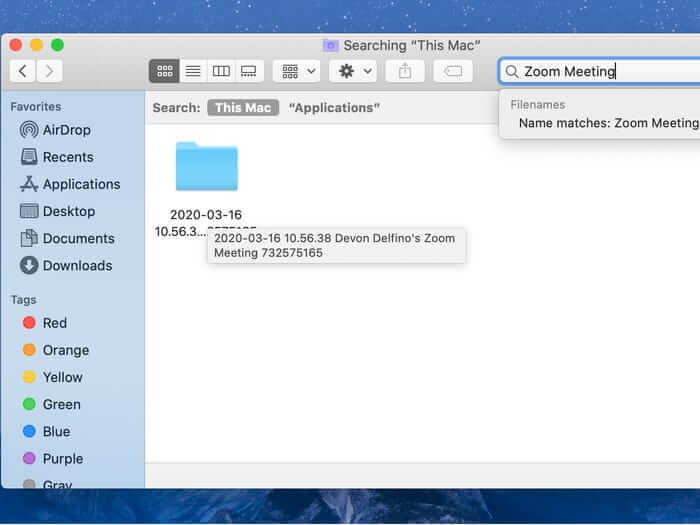Screen dimensions: 700x525
Task: Open the group-by arrangement dropdown
Action: point(296,71)
